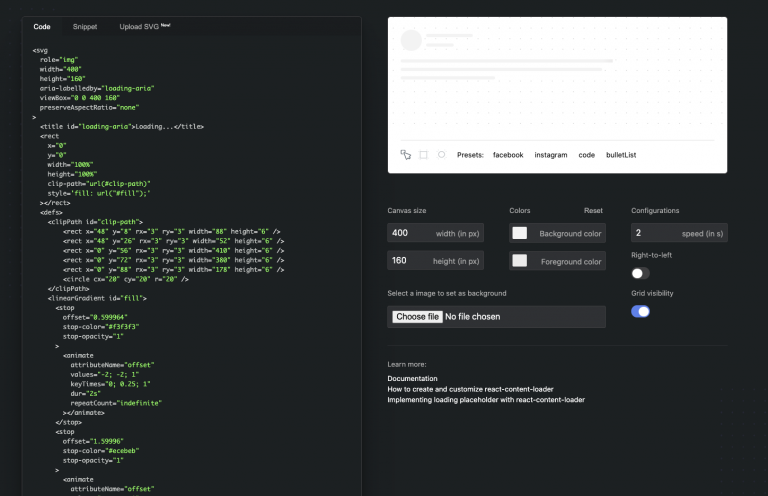This screenshot has height=496, width=768.
Task: Reset the colors
Action: point(593,211)
